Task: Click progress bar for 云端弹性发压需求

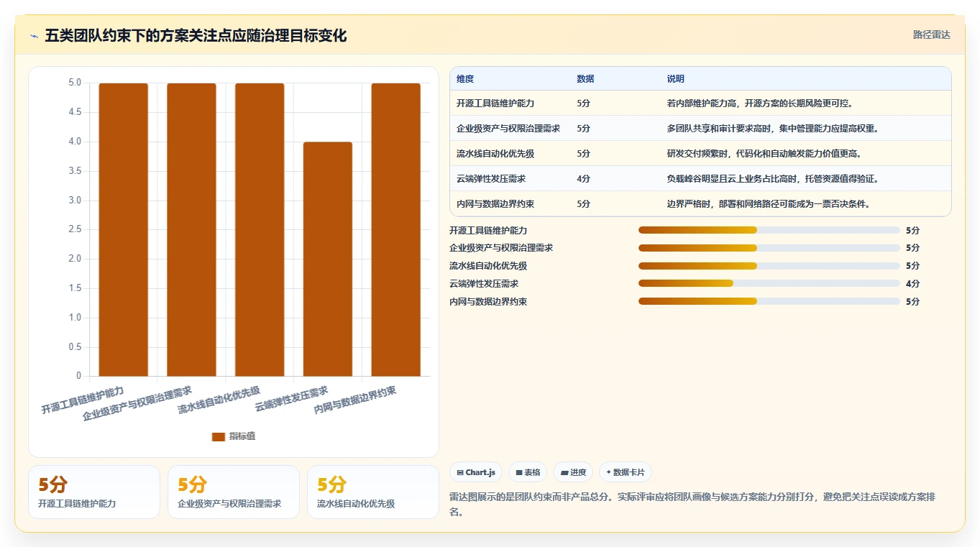Action: [769, 284]
